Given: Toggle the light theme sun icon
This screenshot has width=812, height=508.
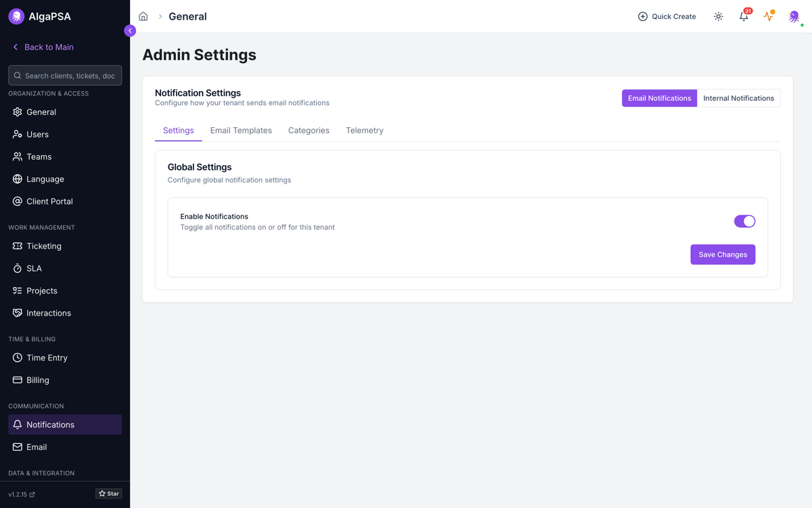Looking at the screenshot, I should (x=718, y=16).
